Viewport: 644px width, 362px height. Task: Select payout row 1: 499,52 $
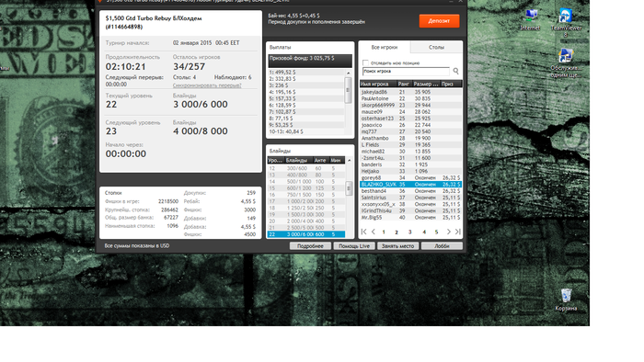[306, 73]
